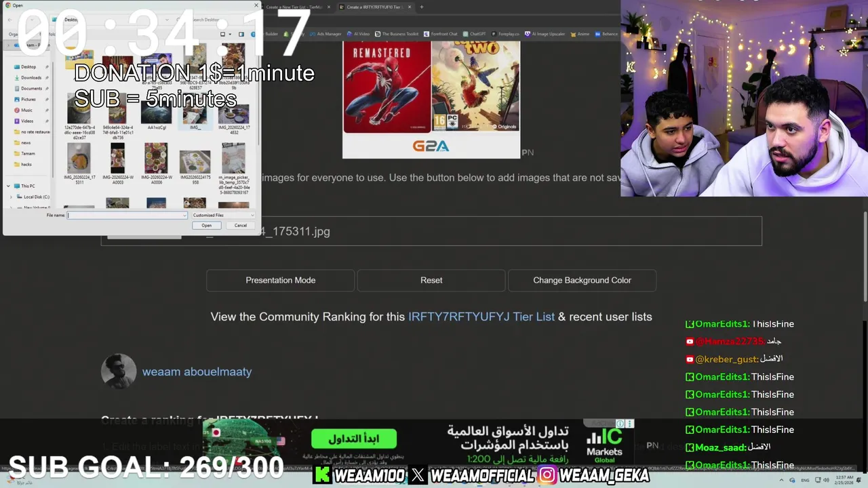868x488 pixels.
Task: Click the Change Background Color button
Action: (582, 280)
